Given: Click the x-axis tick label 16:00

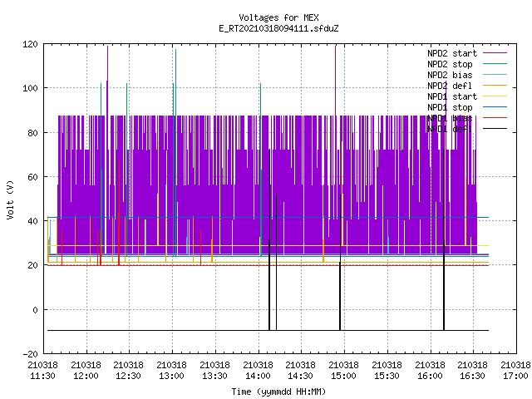Looking at the screenshot, I should (x=430, y=376).
